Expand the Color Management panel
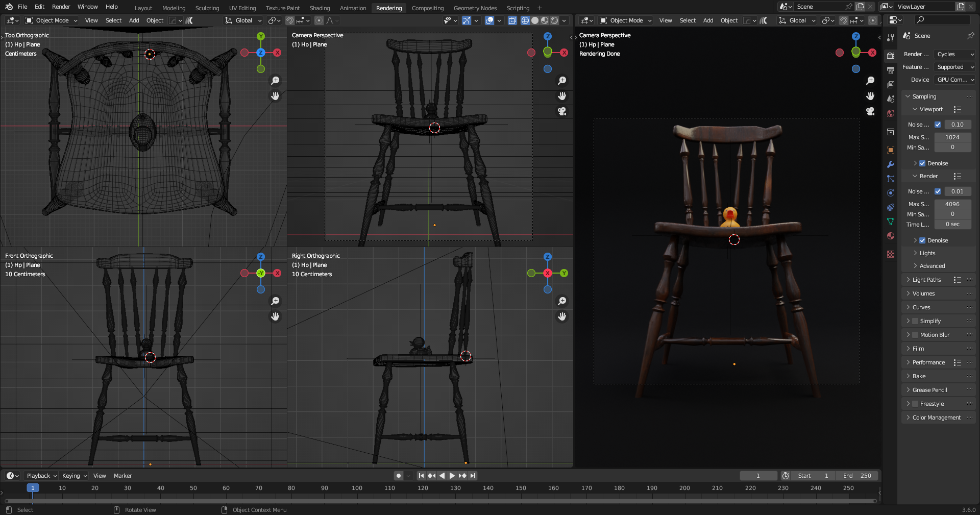Viewport: 980px width, 515px height. (x=936, y=418)
